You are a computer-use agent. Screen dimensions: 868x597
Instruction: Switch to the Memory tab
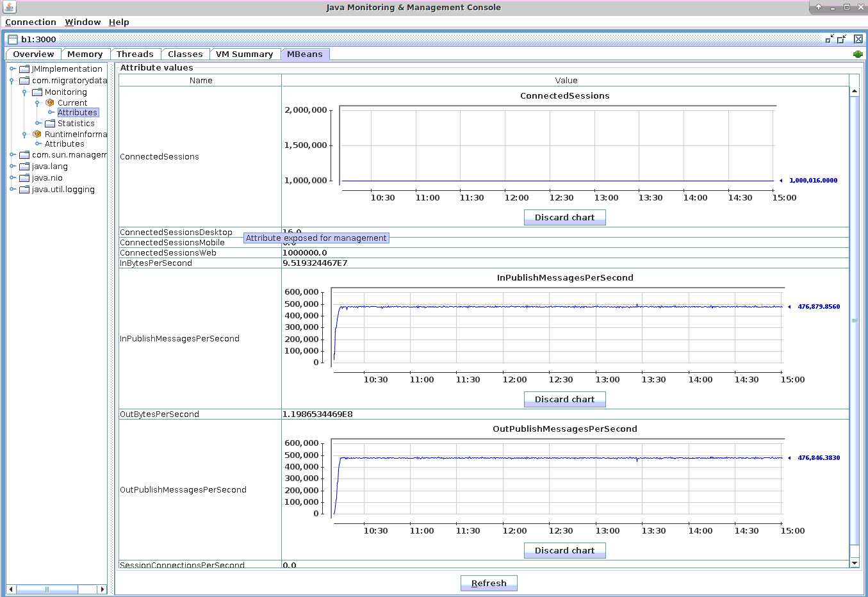tap(85, 54)
